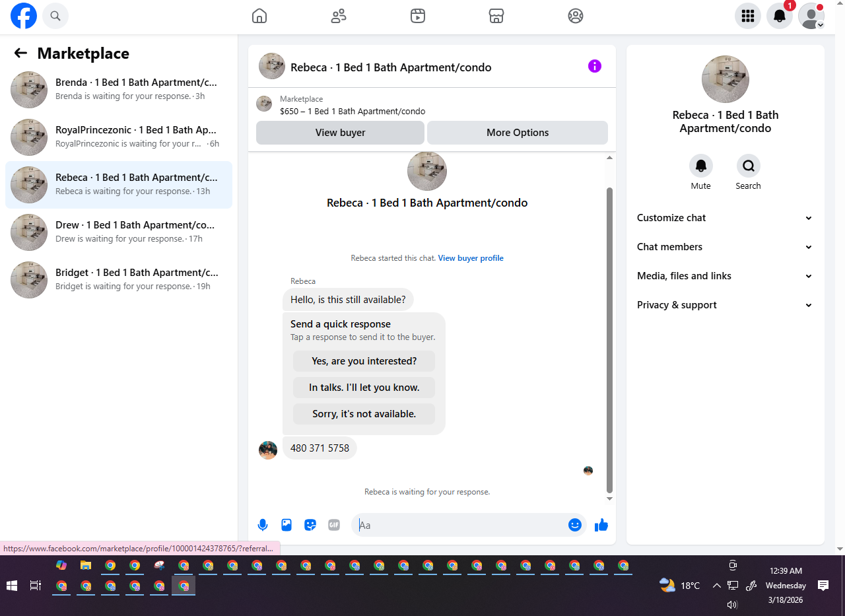The width and height of the screenshot is (845, 616).
Task: Click the View buyer button
Action: coord(340,133)
